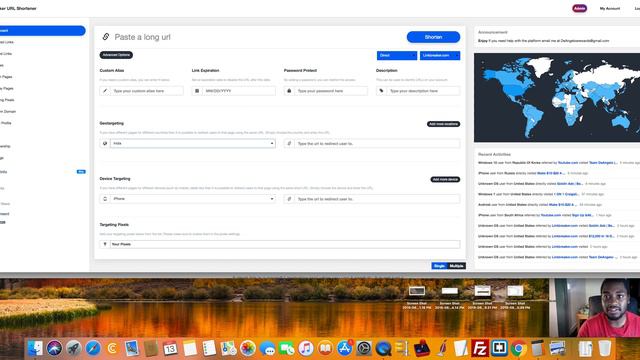Open FaceTime from the dock
640x360 pixels.
point(287,348)
